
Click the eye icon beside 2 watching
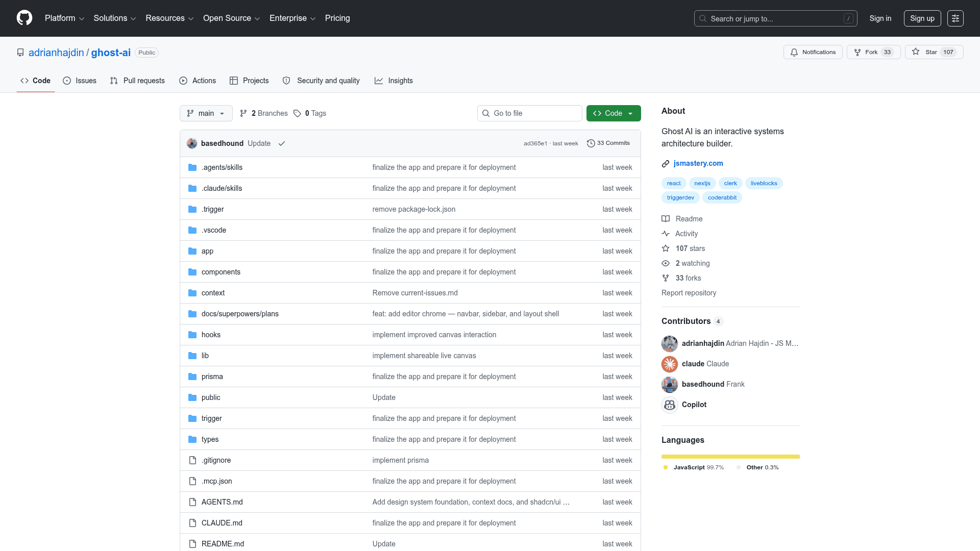click(666, 263)
